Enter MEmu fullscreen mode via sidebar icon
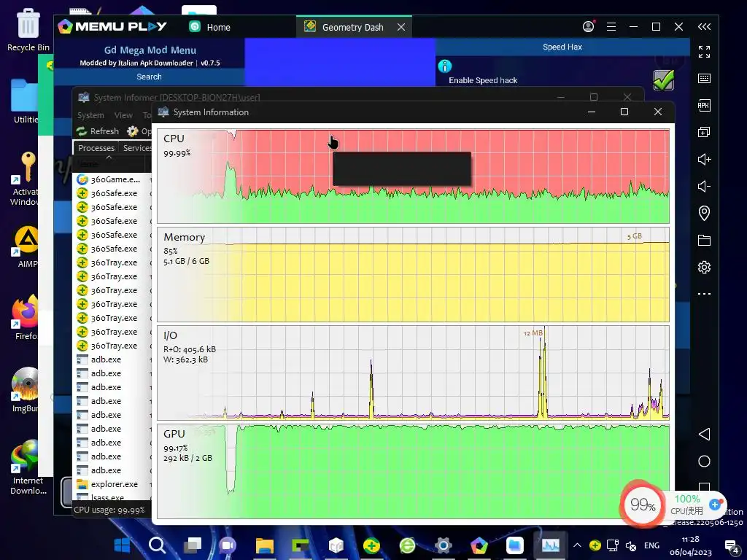Image resolution: width=747 pixels, height=560 pixels. [x=704, y=52]
